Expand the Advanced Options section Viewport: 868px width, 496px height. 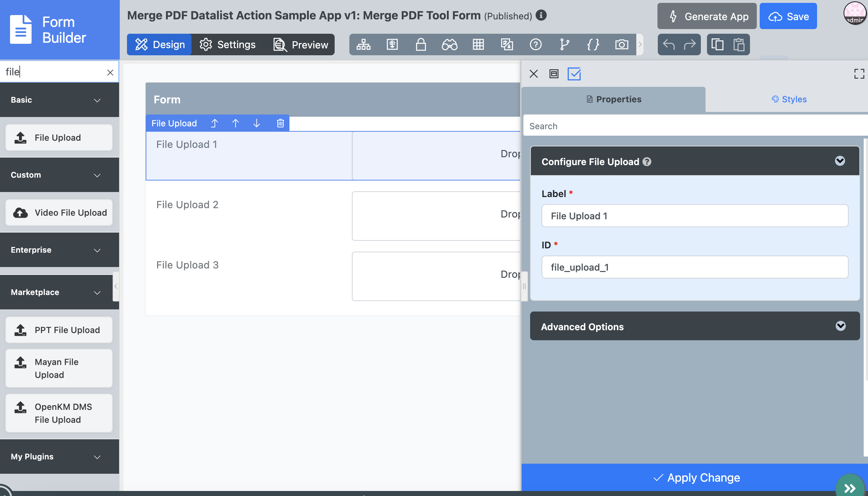click(x=840, y=326)
